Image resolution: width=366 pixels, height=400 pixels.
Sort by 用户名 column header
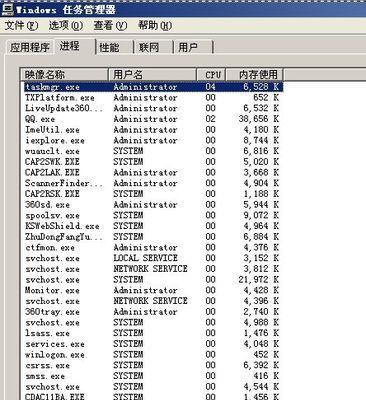153,74
